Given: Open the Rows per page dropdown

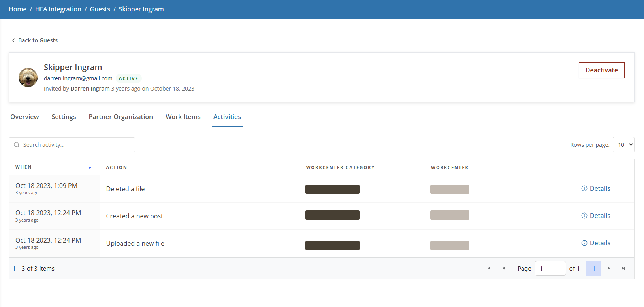Looking at the screenshot, I should pos(623,145).
